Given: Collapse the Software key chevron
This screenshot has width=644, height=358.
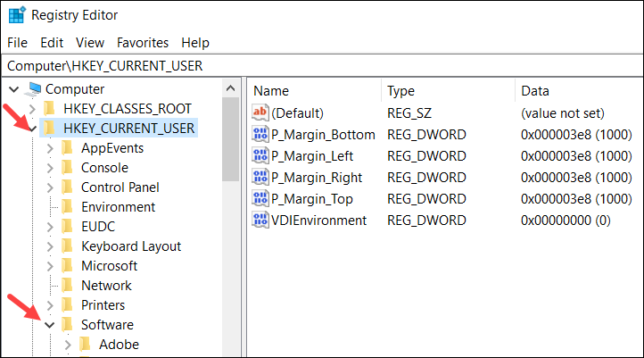Looking at the screenshot, I should coord(50,325).
